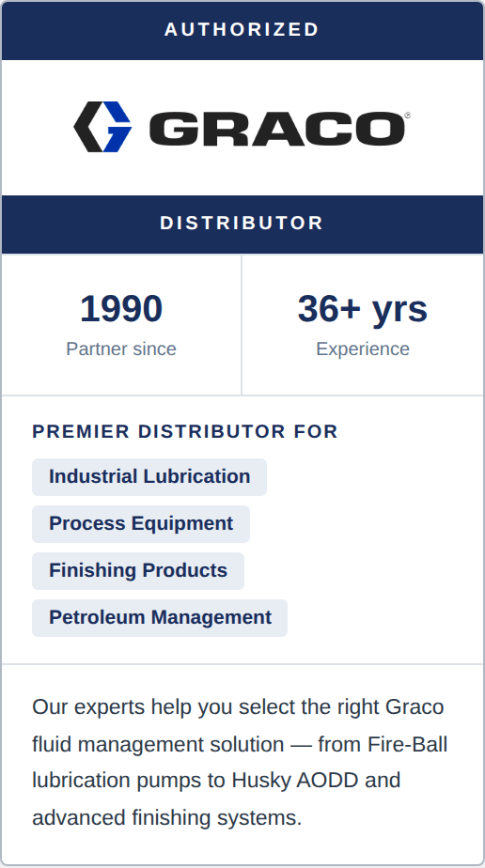Click the PREMIER DISTRIBUTOR FOR heading

pos(185,431)
